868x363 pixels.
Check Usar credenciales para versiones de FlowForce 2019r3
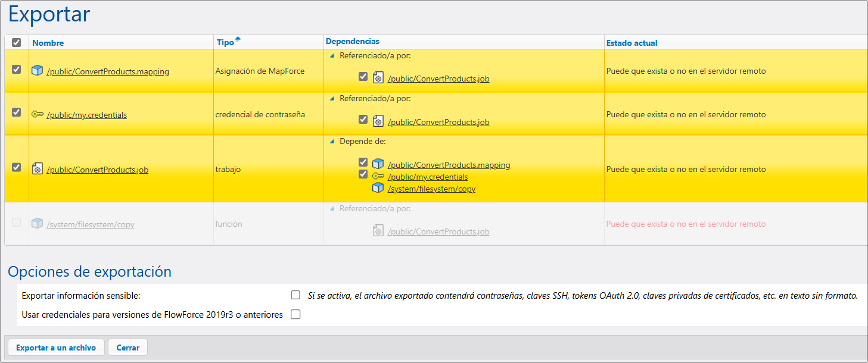click(x=295, y=315)
